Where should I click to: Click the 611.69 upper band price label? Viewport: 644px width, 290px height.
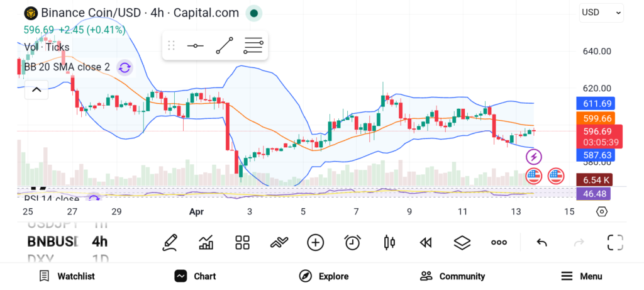pos(597,103)
